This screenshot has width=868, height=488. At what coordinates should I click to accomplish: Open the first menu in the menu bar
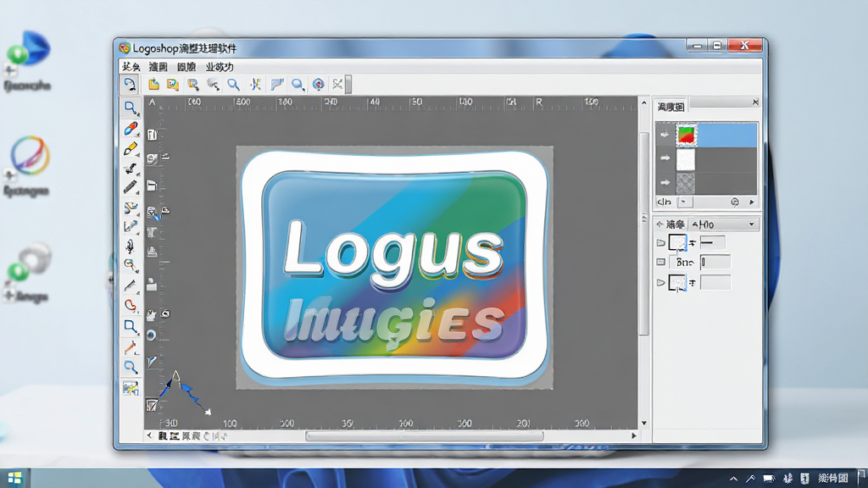(x=131, y=66)
